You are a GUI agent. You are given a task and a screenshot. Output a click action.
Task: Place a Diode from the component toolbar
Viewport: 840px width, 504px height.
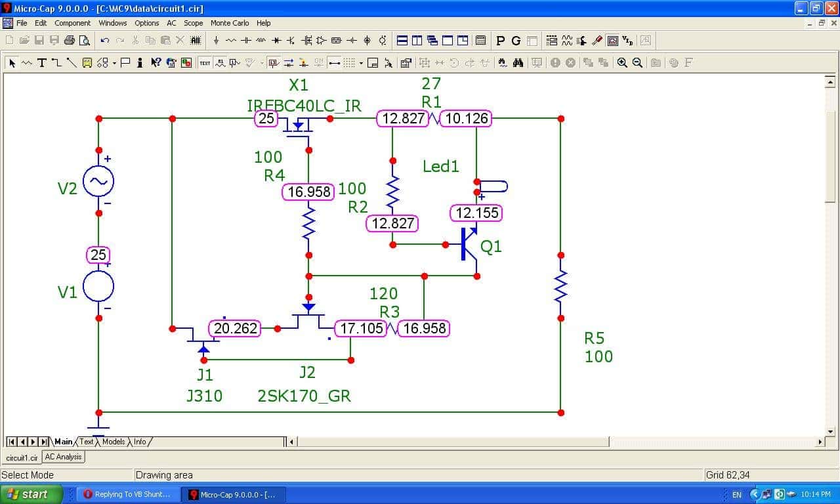[x=276, y=41]
